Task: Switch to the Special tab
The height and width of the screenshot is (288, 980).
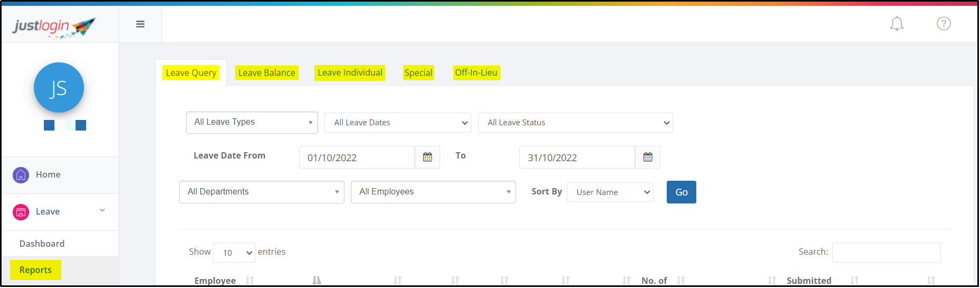Action: [x=418, y=73]
